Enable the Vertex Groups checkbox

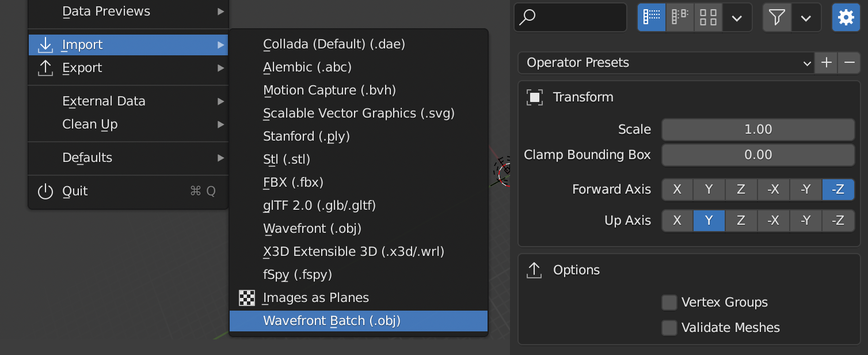669,302
